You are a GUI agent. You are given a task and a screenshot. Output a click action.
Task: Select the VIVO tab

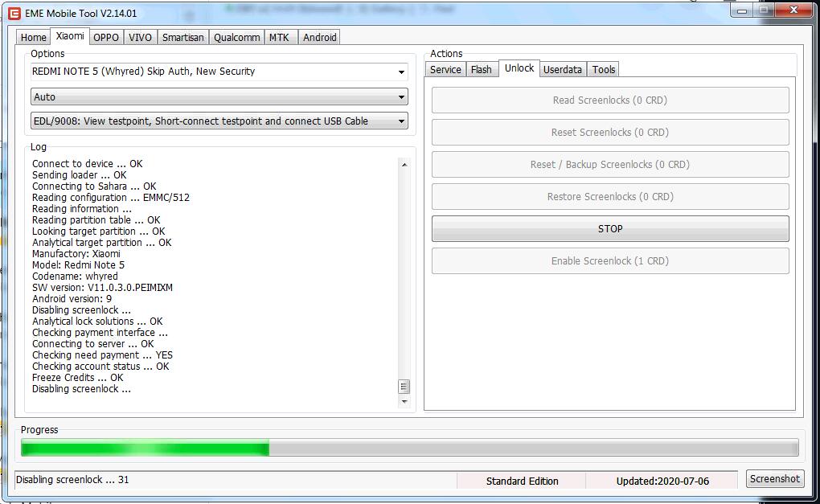140,37
